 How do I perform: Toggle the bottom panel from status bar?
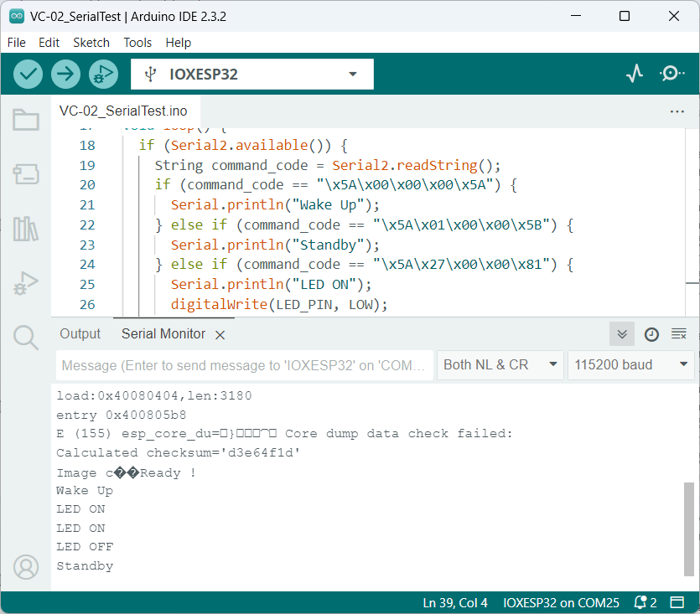677,603
